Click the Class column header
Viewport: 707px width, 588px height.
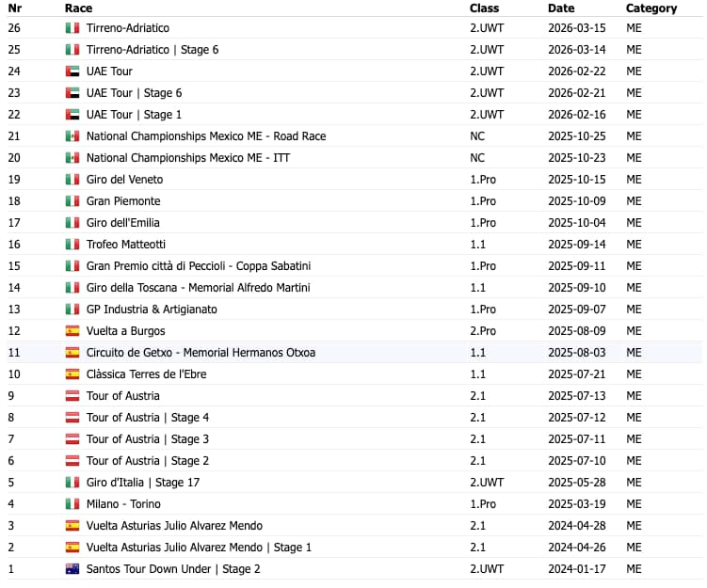click(x=484, y=8)
